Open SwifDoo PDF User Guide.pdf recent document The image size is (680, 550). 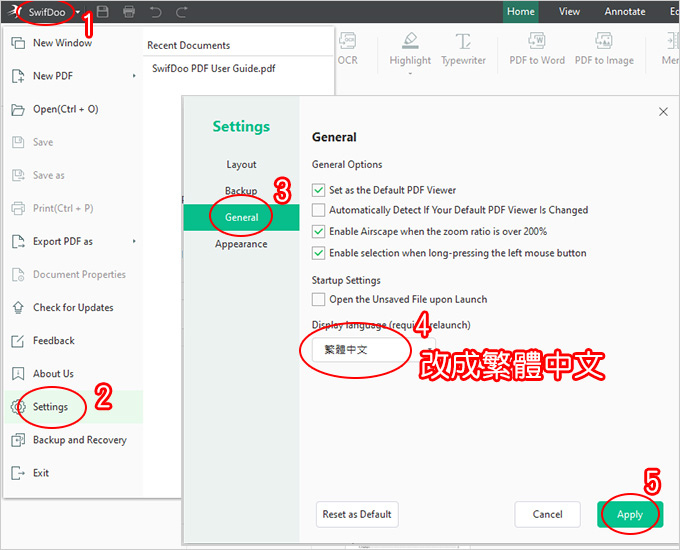(x=213, y=69)
